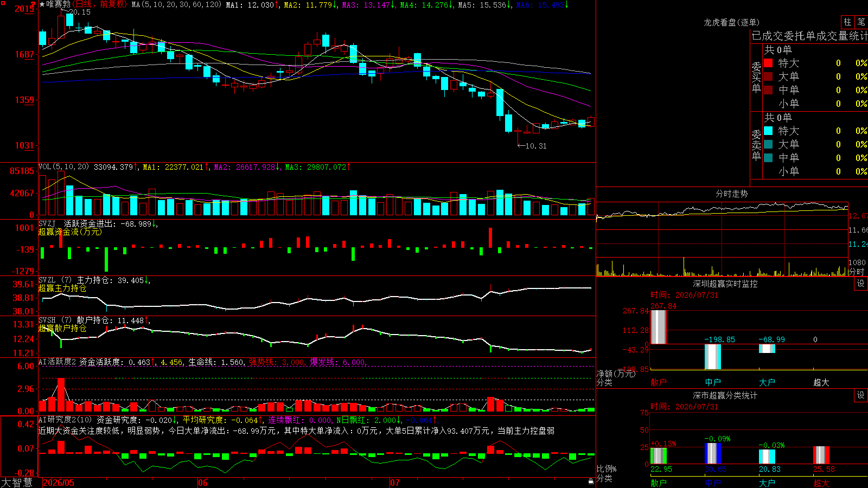Click the 小单 row under 委卖单
Image resolution: width=868 pixels, height=488 pixels.
tap(815, 171)
